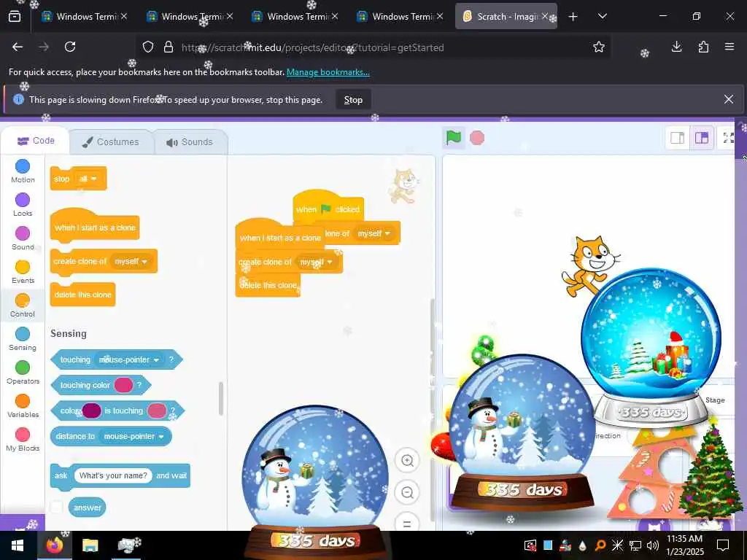Select the Control blocks category
Viewport: 747px width, 560px height.
click(23, 306)
